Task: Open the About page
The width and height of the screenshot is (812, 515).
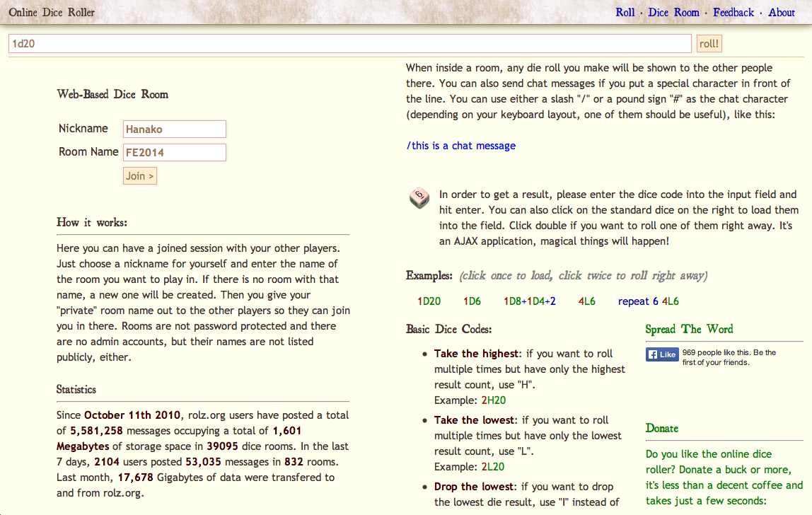Action: (x=782, y=12)
